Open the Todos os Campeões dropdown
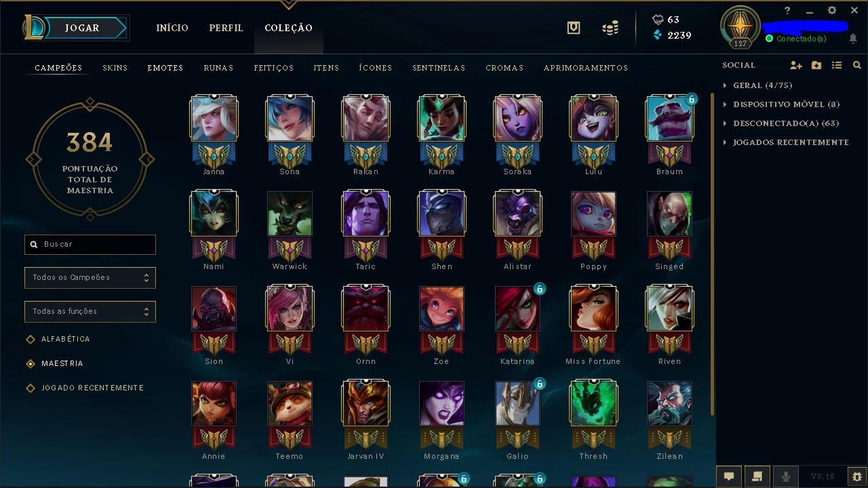868x488 pixels. point(90,278)
